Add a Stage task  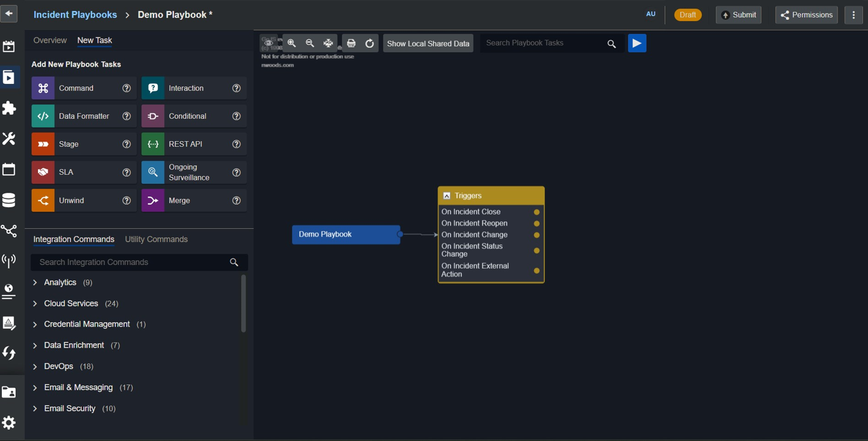[x=84, y=144]
